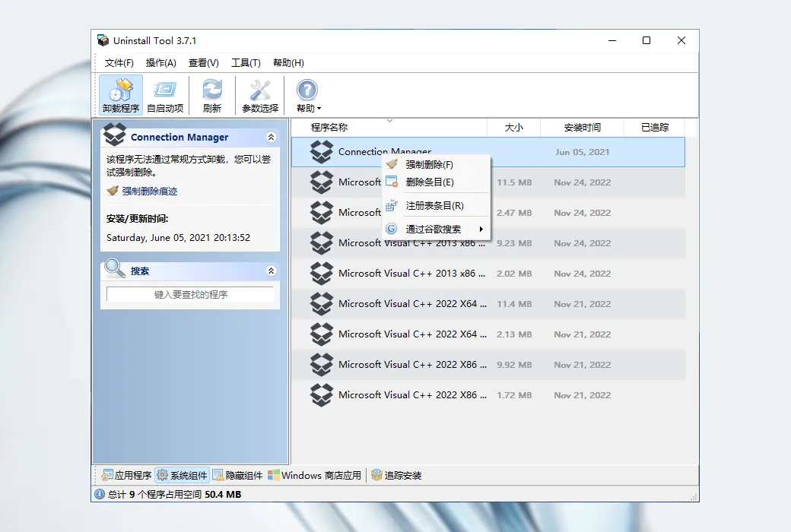Screen dimensions: 791x532
Task: Switch to the 应用程序 tab
Action: [x=126, y=475]
